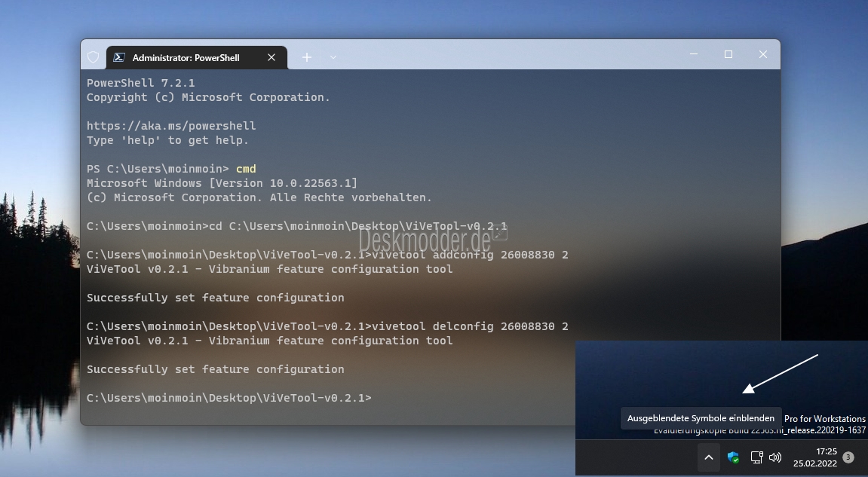
Task: Open notifications badge showing 3
Action: pyautogui.click(x=848, y=457)
